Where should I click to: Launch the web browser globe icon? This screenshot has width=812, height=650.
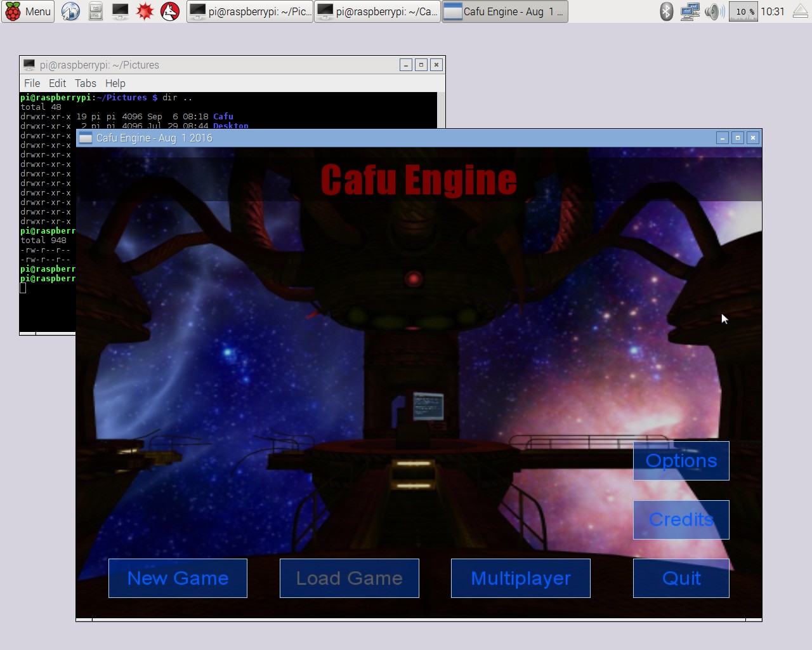(x=70, y=11)
